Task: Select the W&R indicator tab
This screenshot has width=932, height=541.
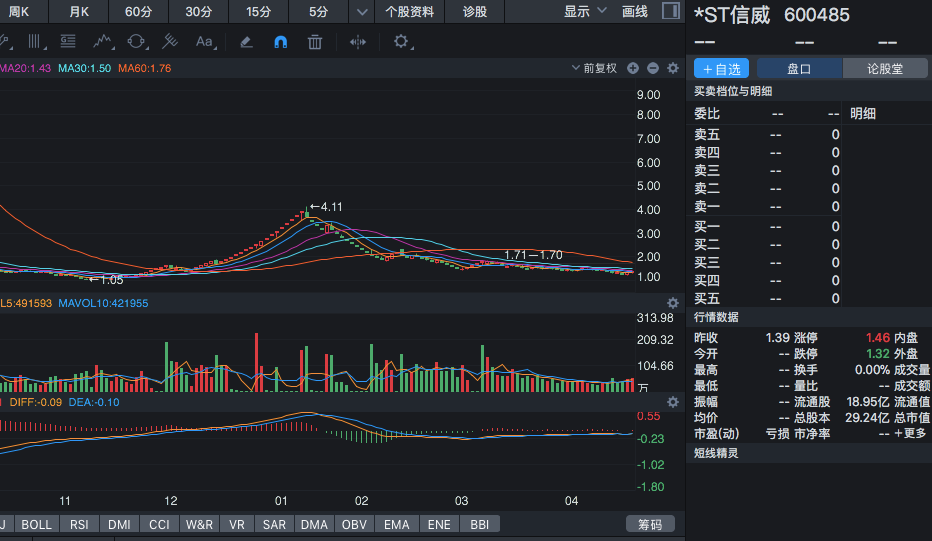Action: coord(199,524)
